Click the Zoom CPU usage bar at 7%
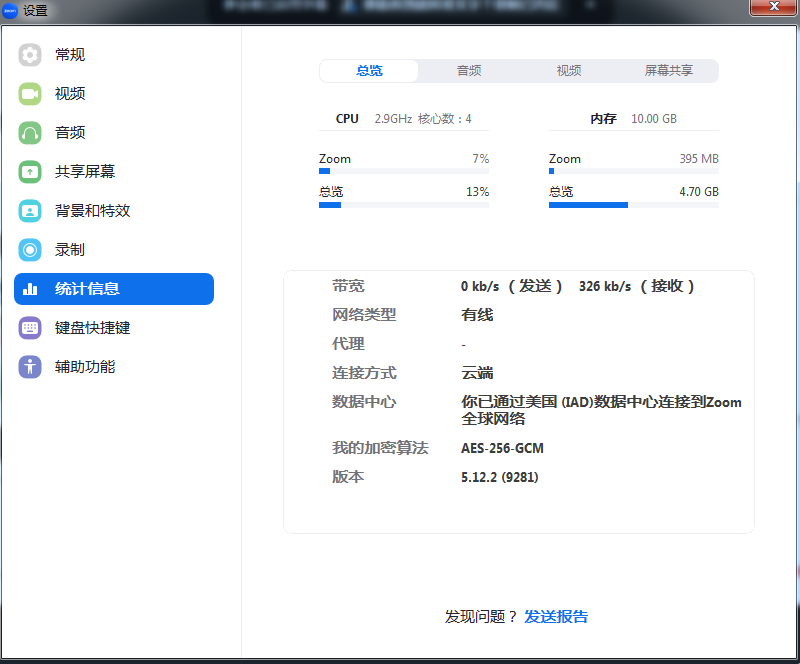Image resolution: width=800 pixels, height=664 pixels. click(x=404, y=171)
